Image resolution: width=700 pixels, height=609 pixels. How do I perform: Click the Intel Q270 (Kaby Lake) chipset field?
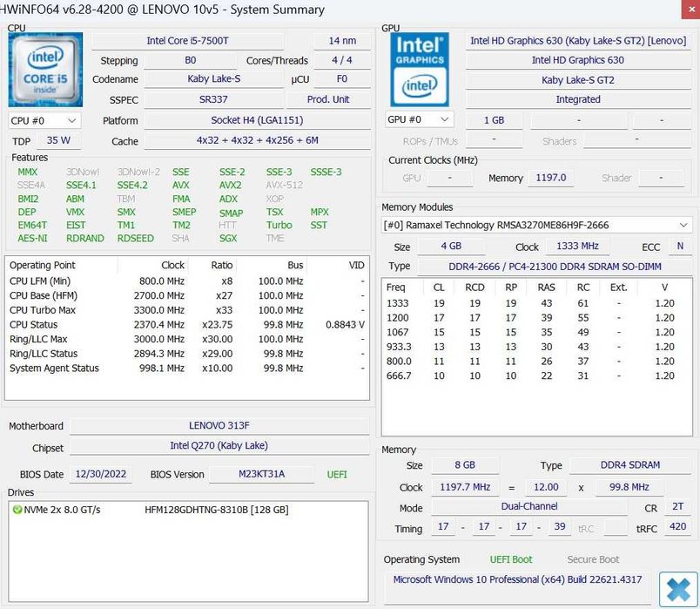[219, 445]
